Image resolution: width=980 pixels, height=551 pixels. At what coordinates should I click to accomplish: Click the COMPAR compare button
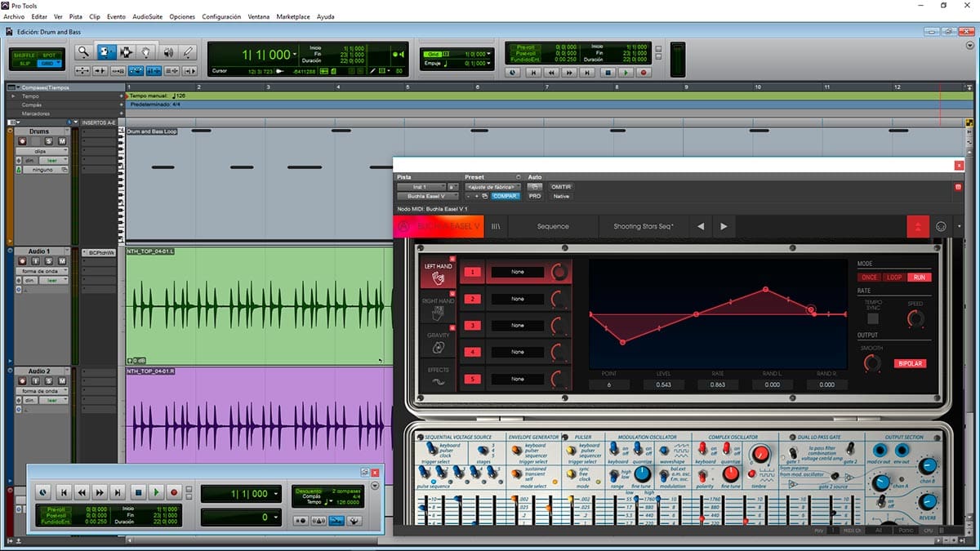click(505, 196)
